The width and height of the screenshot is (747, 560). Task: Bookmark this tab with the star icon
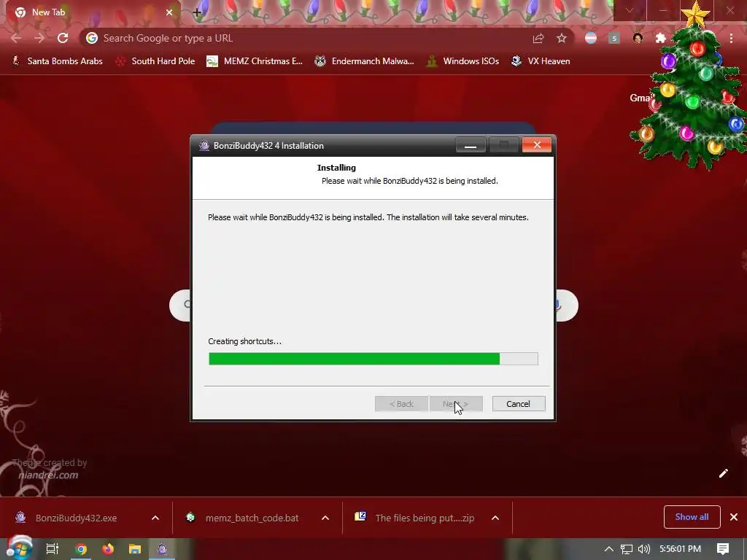coord(562,38)
